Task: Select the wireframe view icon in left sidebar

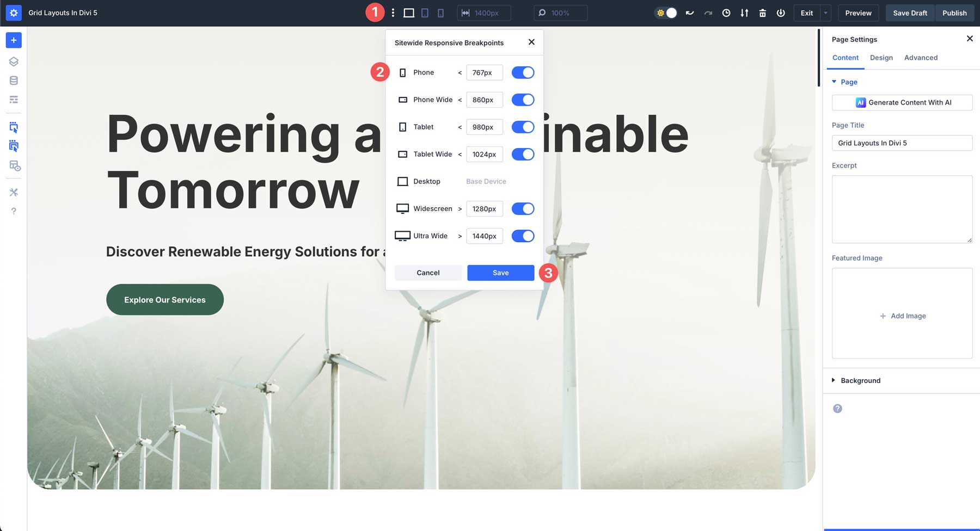Action: tap(14, 100)
